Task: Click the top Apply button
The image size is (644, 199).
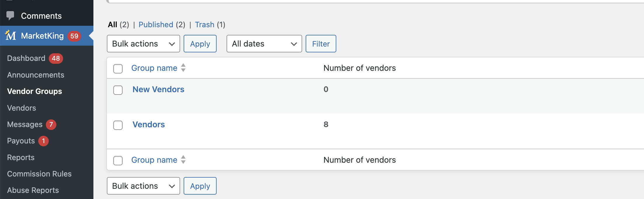Action: pyautogui.click(x=200, y=44)
